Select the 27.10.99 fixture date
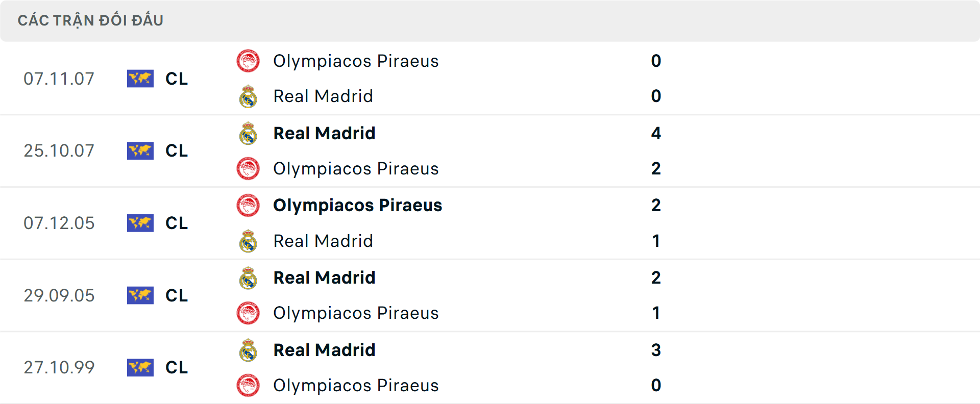 59,368
